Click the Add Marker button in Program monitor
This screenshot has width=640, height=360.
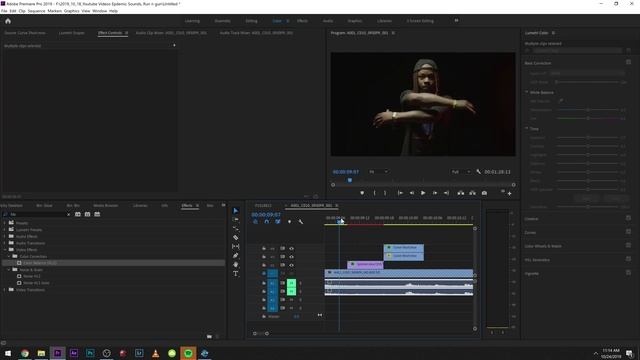click(362, 193)
